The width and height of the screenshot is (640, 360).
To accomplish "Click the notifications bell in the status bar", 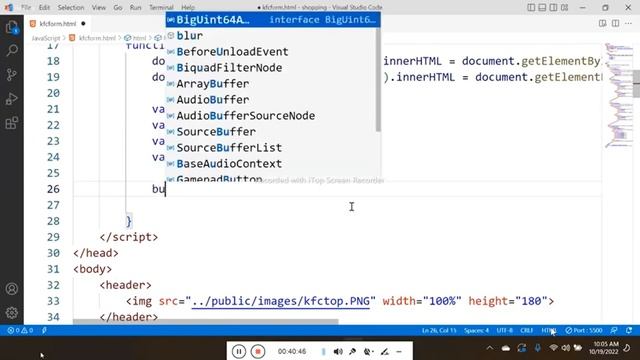I will (629, 330).
